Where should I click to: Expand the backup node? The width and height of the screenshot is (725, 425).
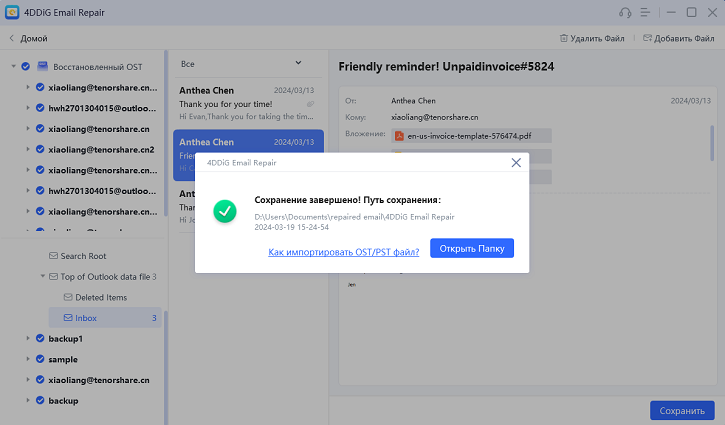pos(28,400)
